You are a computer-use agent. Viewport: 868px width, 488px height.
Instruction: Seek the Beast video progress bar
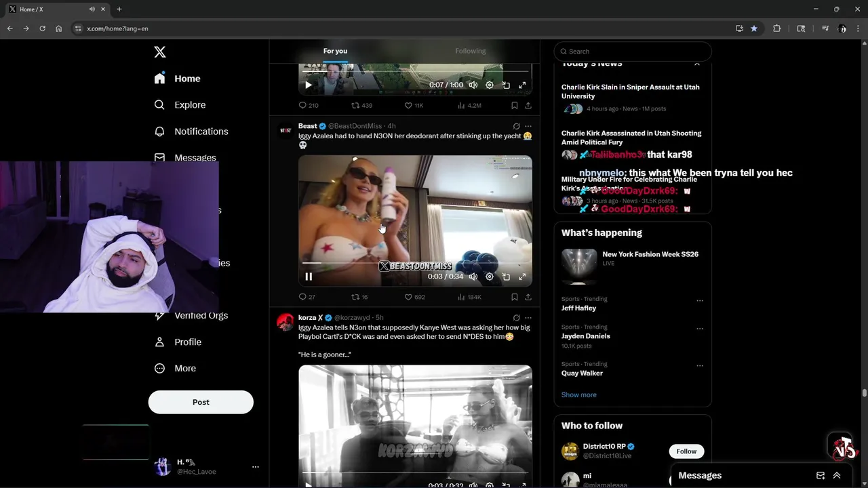tap(415, 263)
